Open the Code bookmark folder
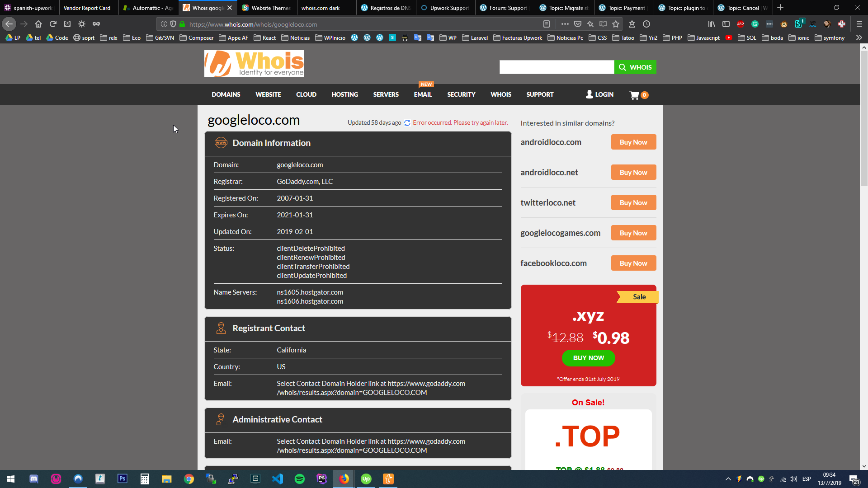 click(57, 38)
